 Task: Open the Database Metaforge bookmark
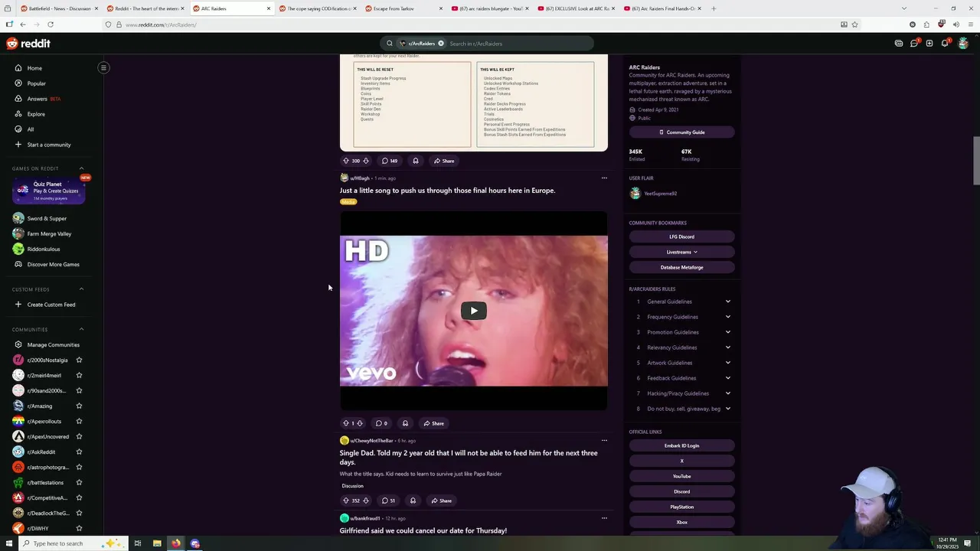point(681,267)
